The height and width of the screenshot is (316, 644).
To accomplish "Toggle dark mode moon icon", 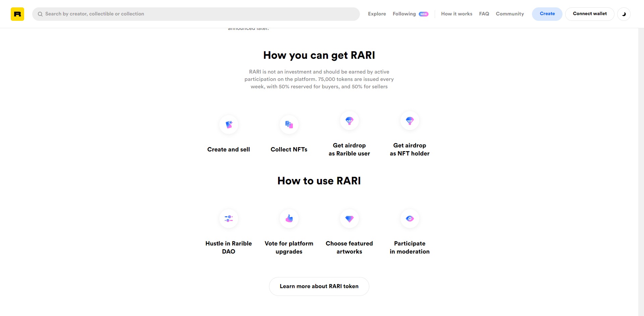I will 624,14.
